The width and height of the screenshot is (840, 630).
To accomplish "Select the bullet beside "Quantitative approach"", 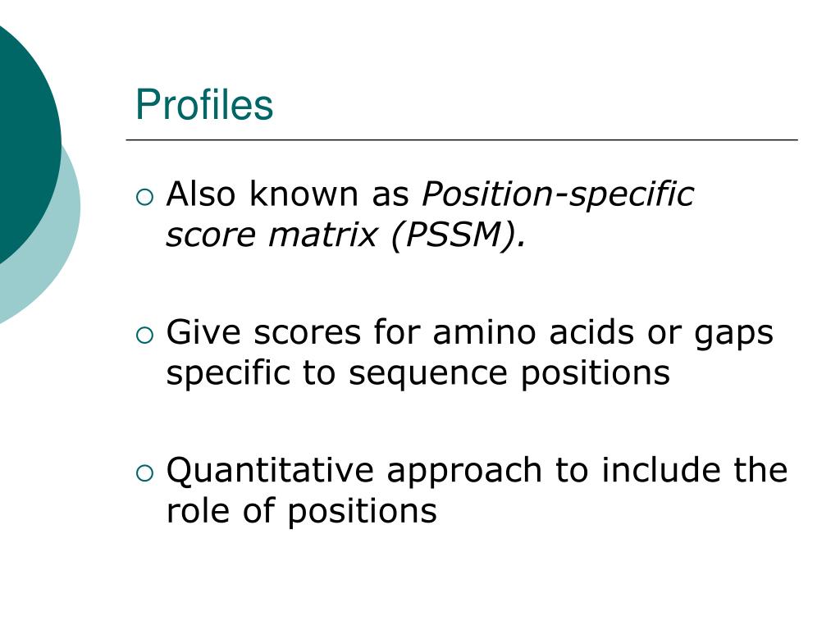I will tap(144, 473).
